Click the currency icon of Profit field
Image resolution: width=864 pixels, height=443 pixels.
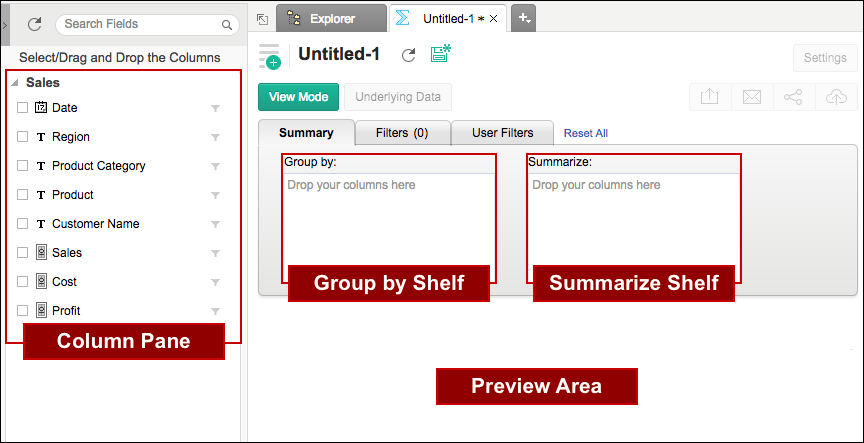41,310
